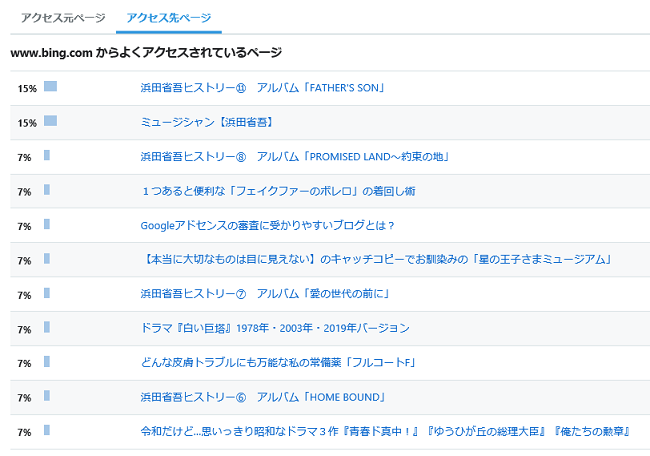Open the ミュージシャン【浜田省吾】 link

tap(207, 122)
